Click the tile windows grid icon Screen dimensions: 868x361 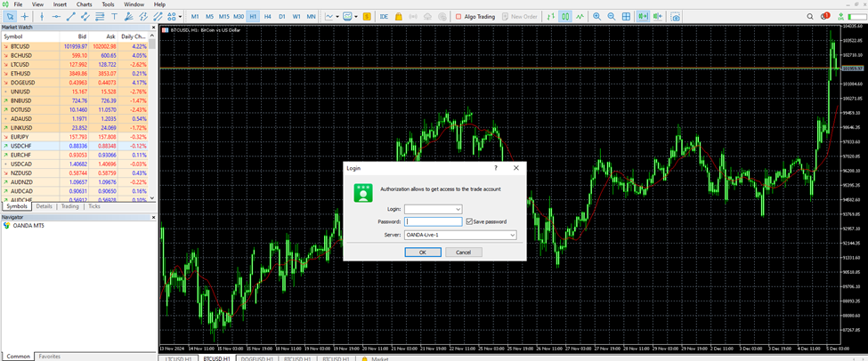coord(626,17)
